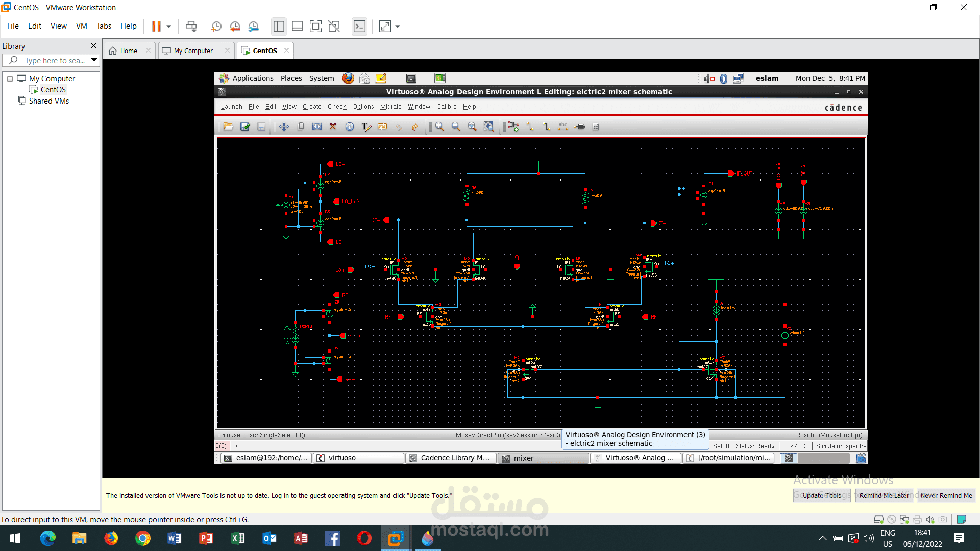Image resolution: width=980 pixels, height=551 pixels.
Task: Open VMware snapshot manager wrench icon
Action: (x=253, y=27)
